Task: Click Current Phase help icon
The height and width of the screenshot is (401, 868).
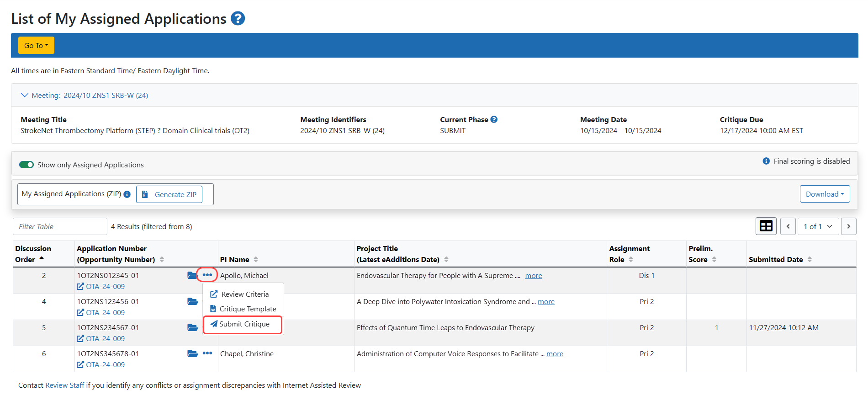Action: tap(494, 119)
